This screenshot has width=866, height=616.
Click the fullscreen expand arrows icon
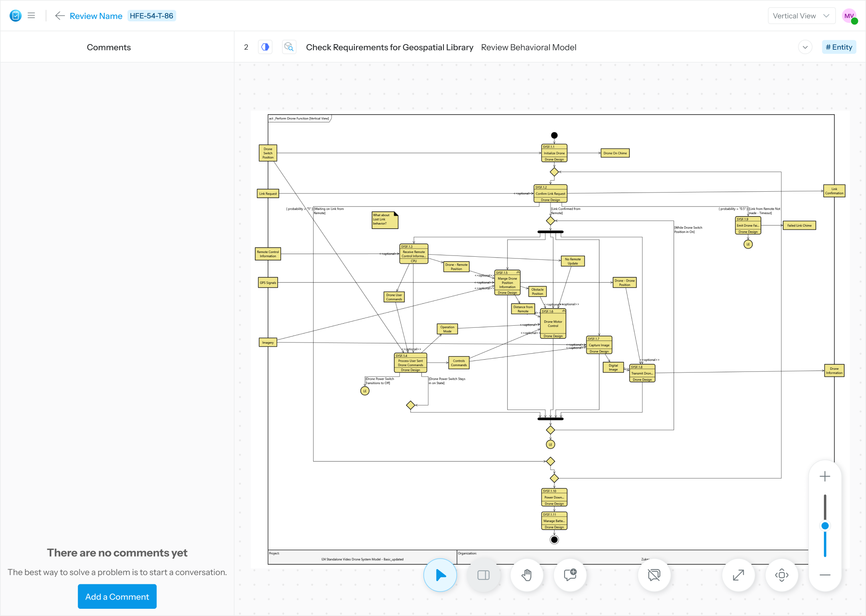point(739,575)
